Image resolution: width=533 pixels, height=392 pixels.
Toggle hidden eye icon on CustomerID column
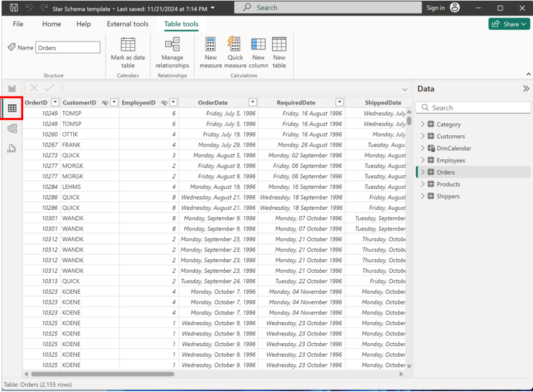tap(105, 102)
